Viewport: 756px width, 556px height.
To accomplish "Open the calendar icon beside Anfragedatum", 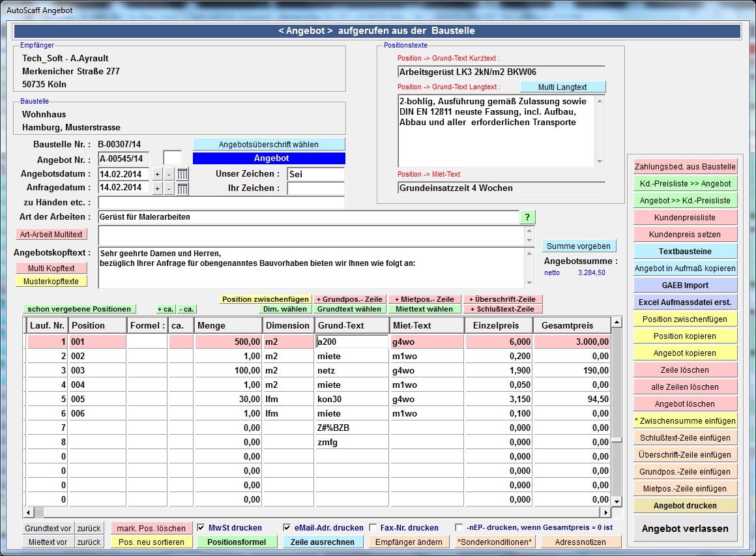I will [x=182, y=188].
